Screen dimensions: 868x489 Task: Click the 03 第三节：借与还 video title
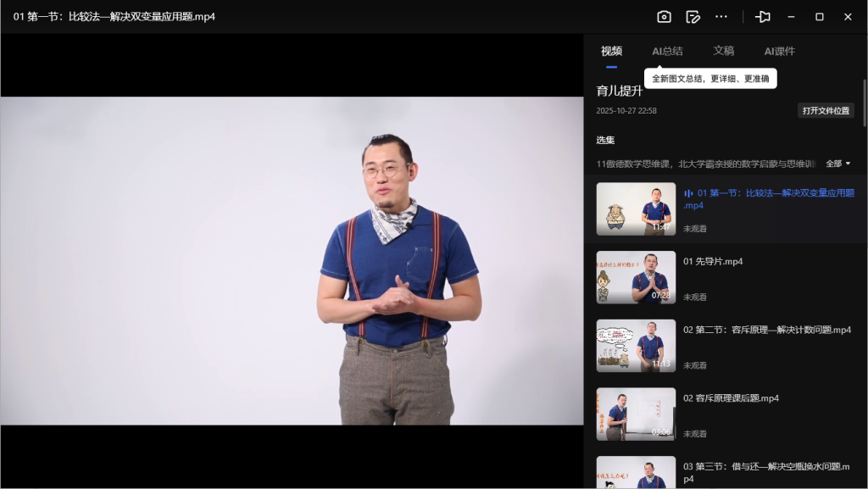click(x=766, y=466)
